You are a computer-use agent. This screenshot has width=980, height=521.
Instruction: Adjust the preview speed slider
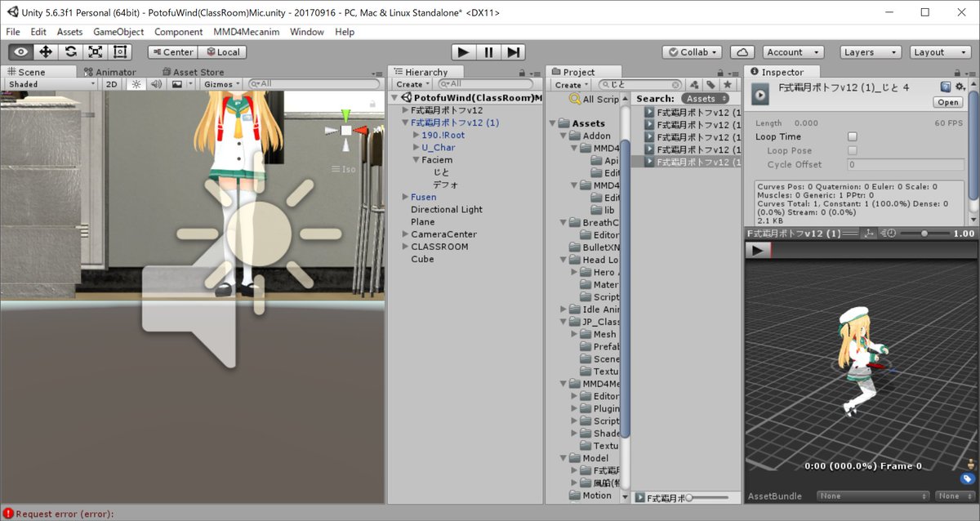(x=924, y=234)
